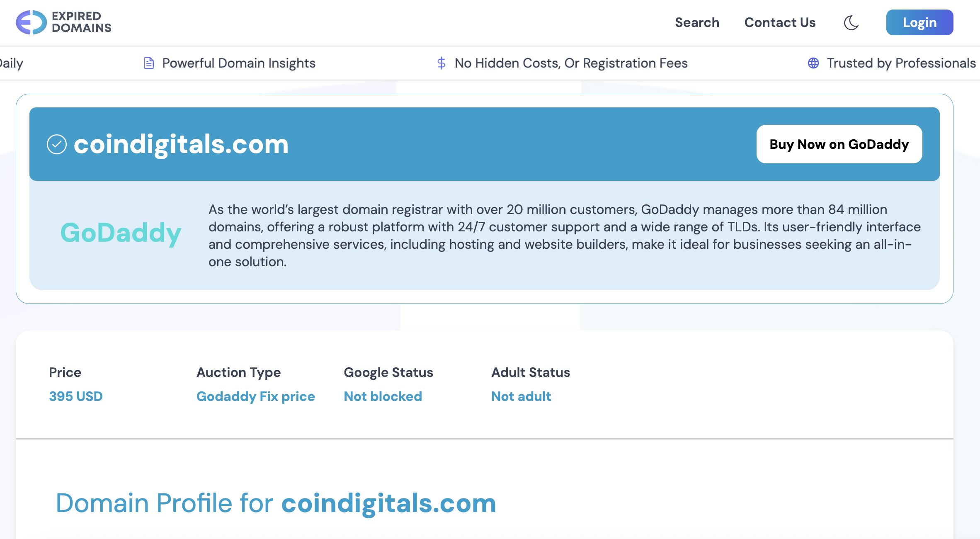Click the coindigitals.com header title
Screen dimensions: 980x539
click(181, 144)
